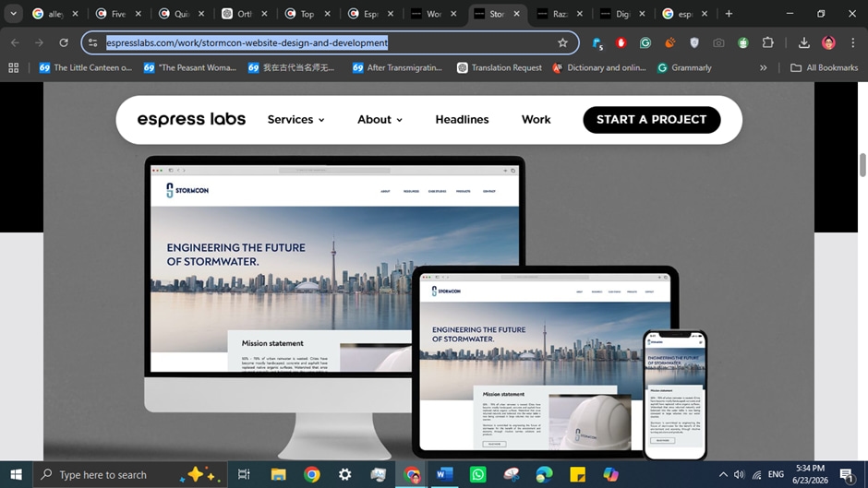
Task: Click the START A PROJECT button
Action: (652, 120)
